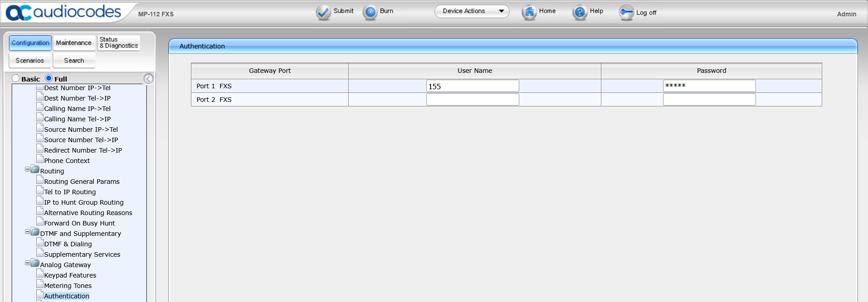Open the Status & Diagnostics tab

coord(119,43)
